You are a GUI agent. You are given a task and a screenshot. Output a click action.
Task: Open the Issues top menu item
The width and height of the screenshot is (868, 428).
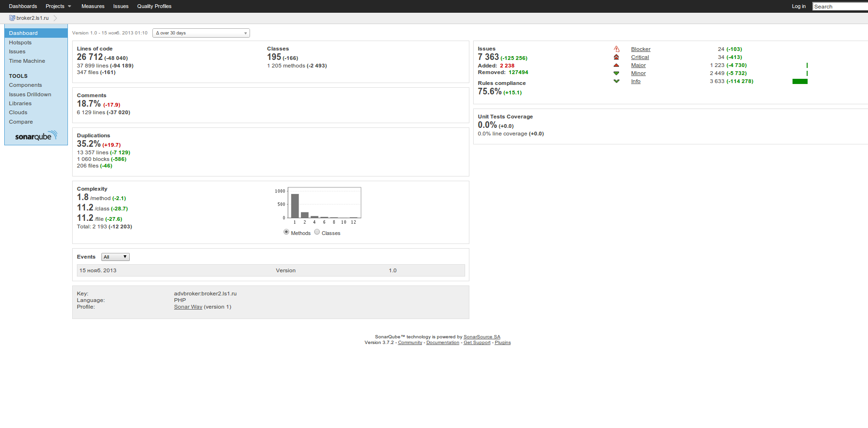[121, 6]
